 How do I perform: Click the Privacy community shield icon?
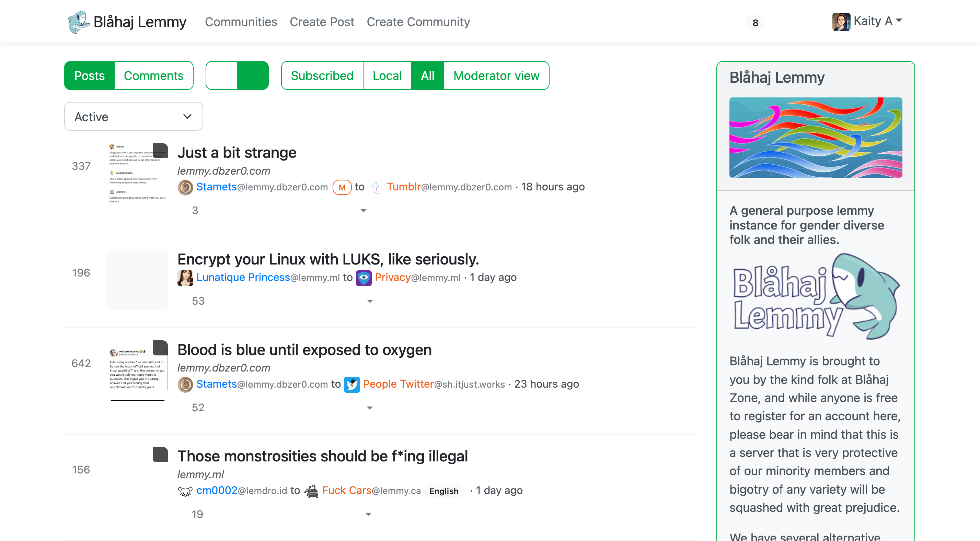tap(364, 278)
